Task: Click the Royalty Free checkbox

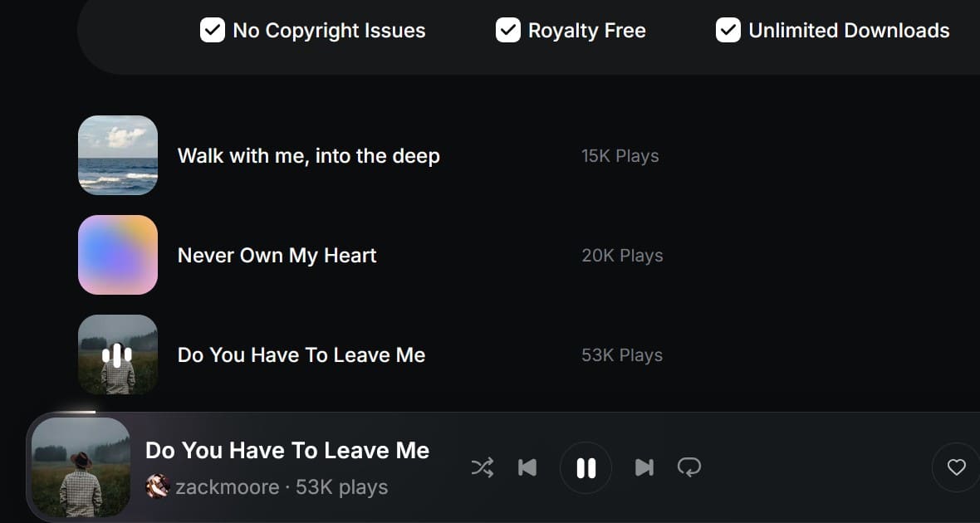Action: pos(507,31)
